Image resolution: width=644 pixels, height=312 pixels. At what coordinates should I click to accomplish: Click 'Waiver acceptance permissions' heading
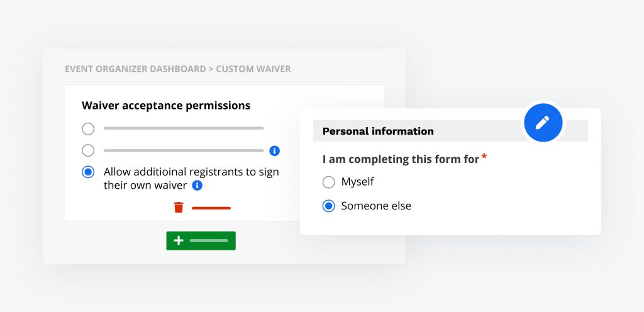pos(166,106)
